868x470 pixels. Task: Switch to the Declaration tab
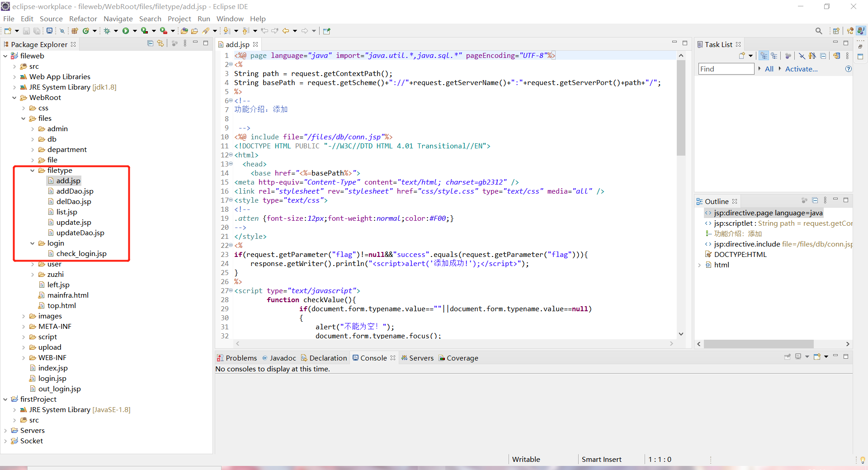(x=324, y=358)
